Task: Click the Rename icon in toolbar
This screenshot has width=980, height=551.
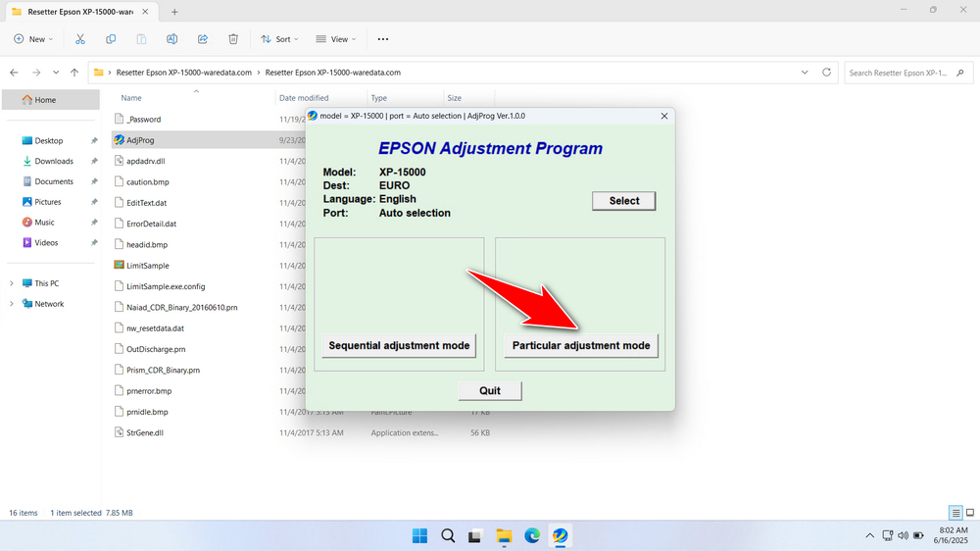Action: 171,39
